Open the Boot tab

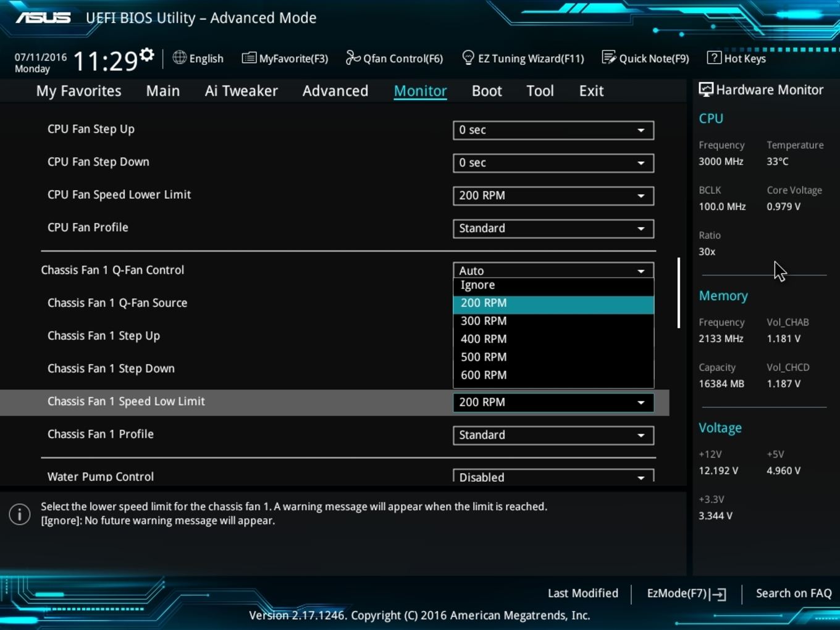click(487, 91)
